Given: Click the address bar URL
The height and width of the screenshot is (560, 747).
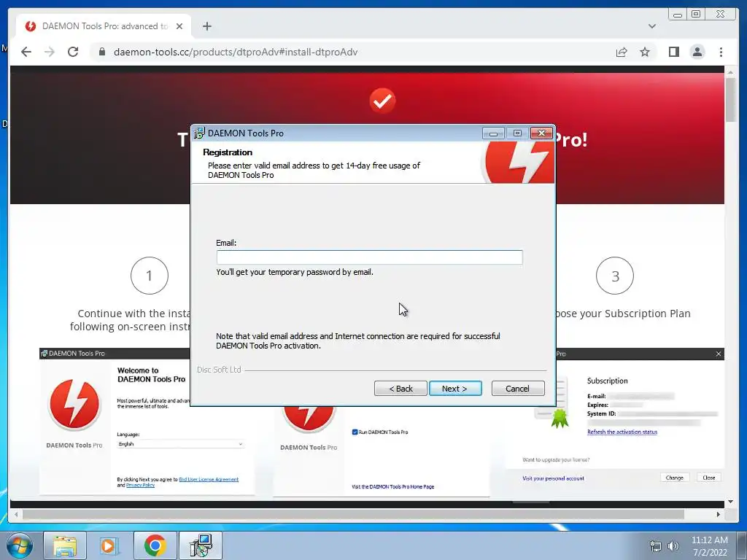Looking at the screenshot, I should coord(236,52).
